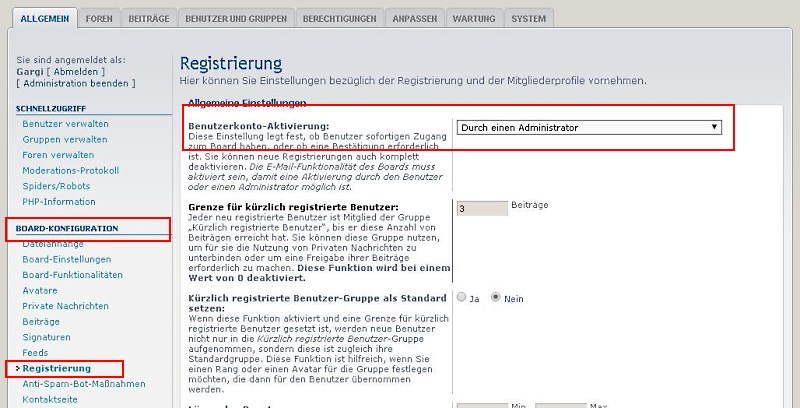
Task: Click the Benutzerkonto-Aktivierung label
Action: pos(259,126)
